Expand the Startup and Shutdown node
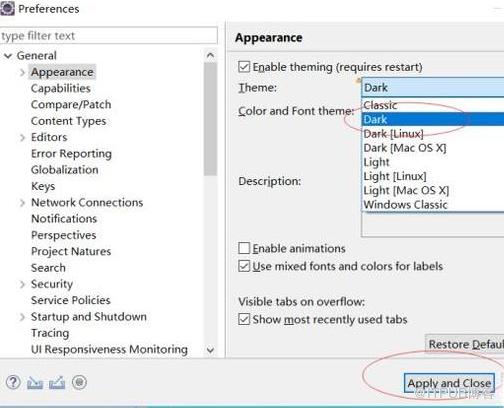The height and width of the screenshot is (408, 504). (22, 317)
